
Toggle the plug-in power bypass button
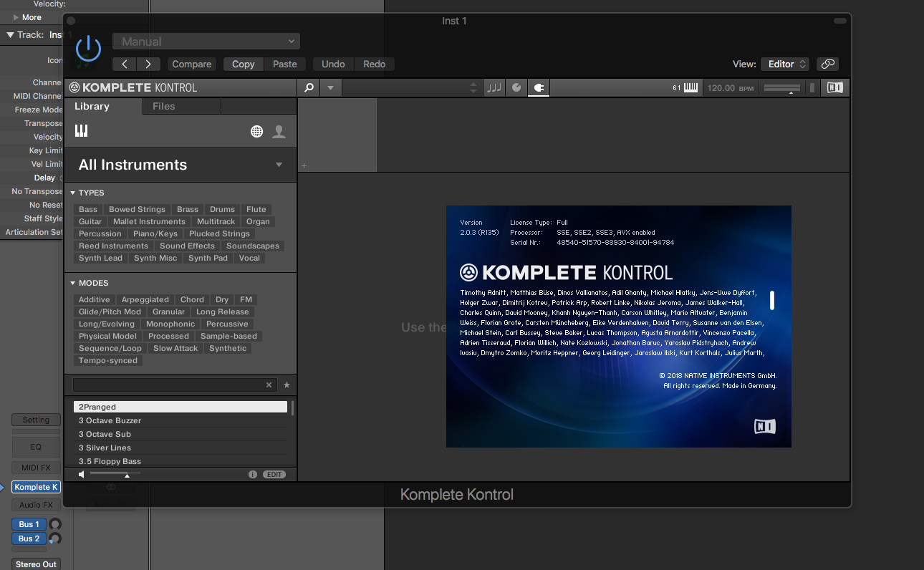click(89, 49)
